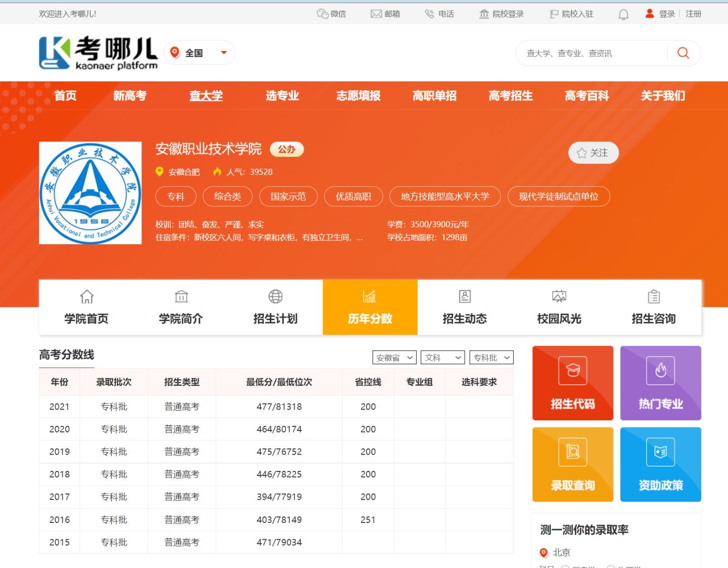728x568 pixels.
Task: Open the WeChat icon in top bar
Action: pyautogui.click(x=323, y=14)
